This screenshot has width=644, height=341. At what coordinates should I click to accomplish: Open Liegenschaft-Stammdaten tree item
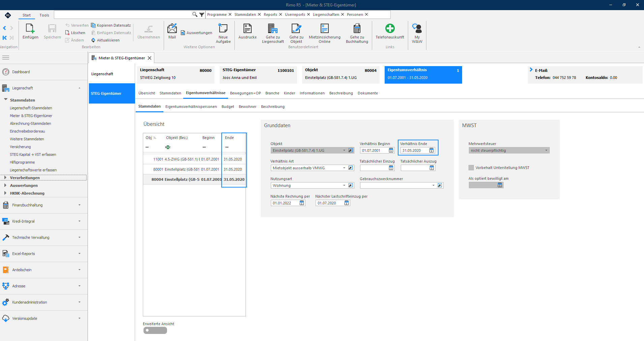pos(31,108)
